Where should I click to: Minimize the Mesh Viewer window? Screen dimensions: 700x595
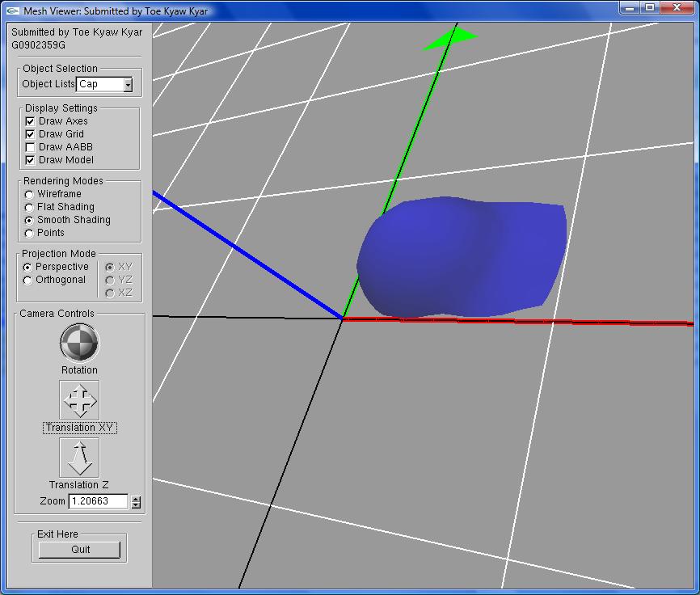click(x=630, y=7)
